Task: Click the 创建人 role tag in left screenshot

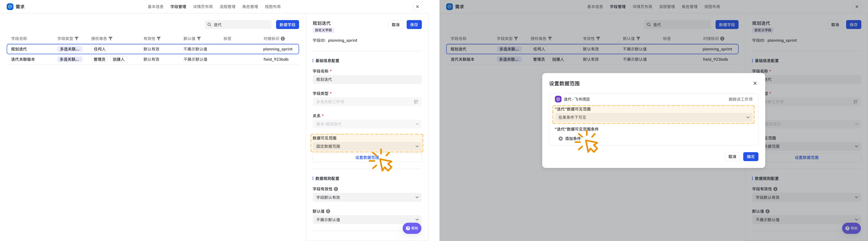Action: click(119, 59)
